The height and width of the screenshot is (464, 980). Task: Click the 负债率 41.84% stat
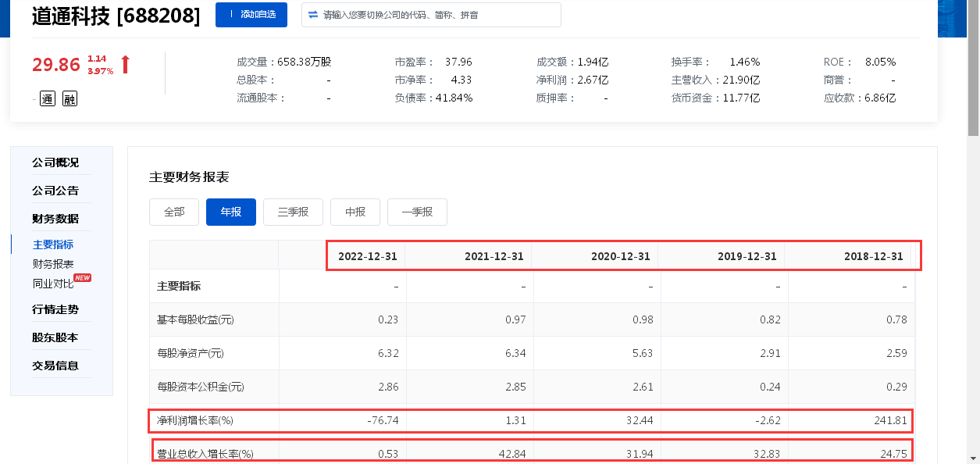(433, 98)
